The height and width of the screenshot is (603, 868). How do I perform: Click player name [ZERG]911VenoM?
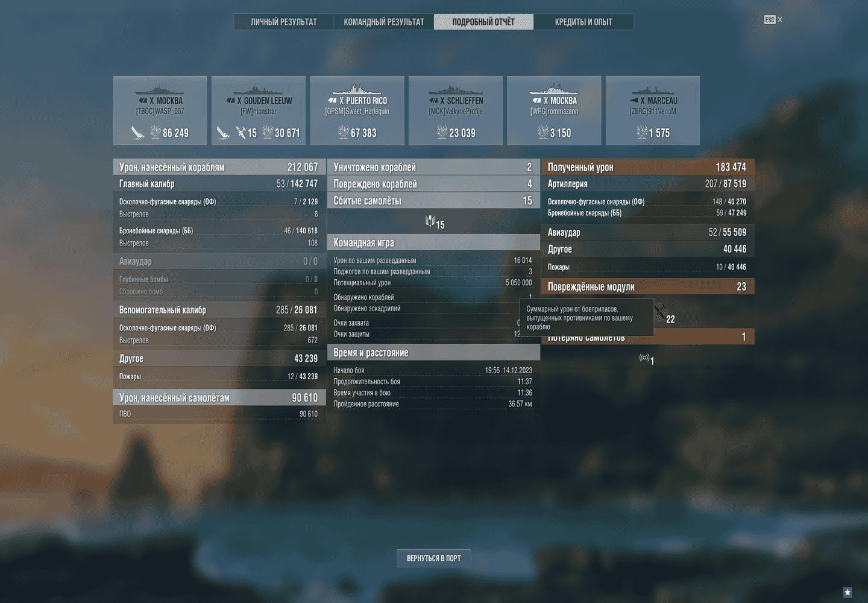pos(653,112)
